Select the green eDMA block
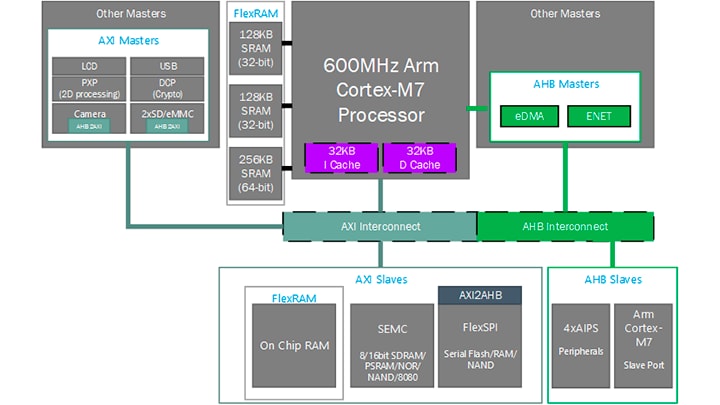The width and height of the screenshot is (720, 405). pos(530,117)
